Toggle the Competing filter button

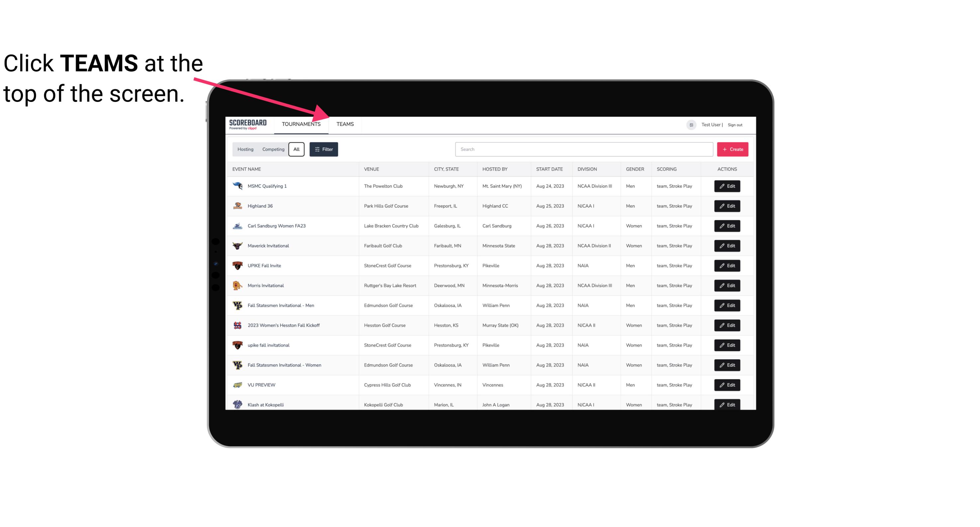[x=272, y=149]
